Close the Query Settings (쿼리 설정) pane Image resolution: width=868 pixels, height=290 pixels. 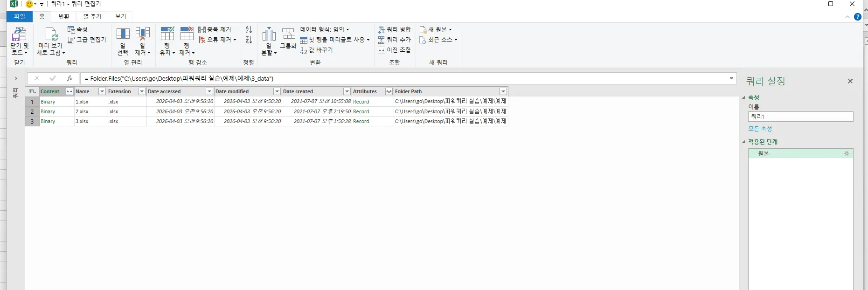click(x=850, y=81)
